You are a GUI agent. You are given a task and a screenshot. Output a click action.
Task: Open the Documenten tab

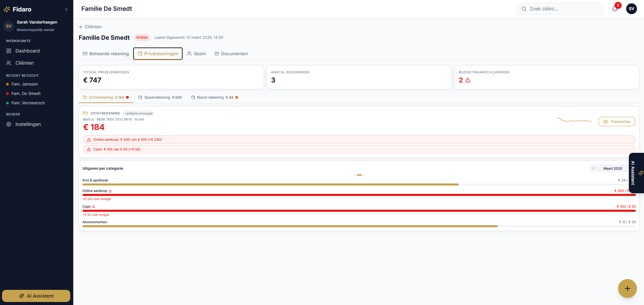tap(231, 54)
